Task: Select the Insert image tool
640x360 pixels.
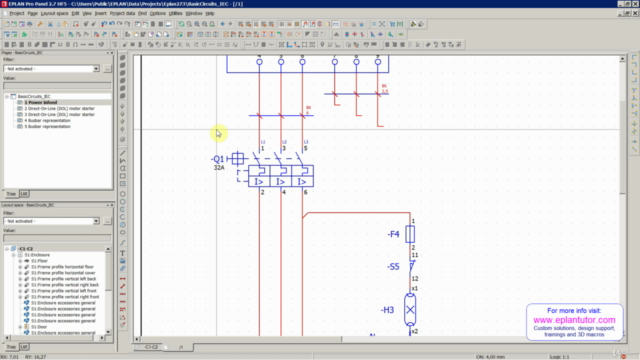Action: [122, 261]
